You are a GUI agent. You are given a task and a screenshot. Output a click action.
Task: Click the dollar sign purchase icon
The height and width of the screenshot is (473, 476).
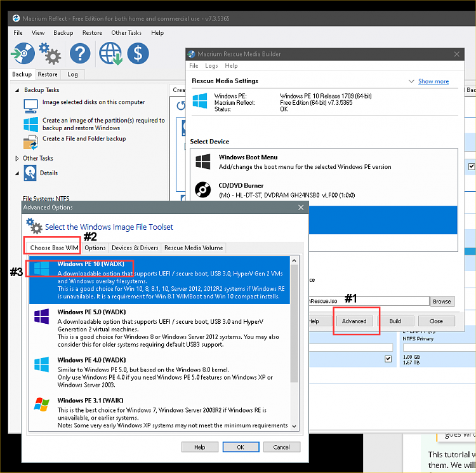coord(138,53)
